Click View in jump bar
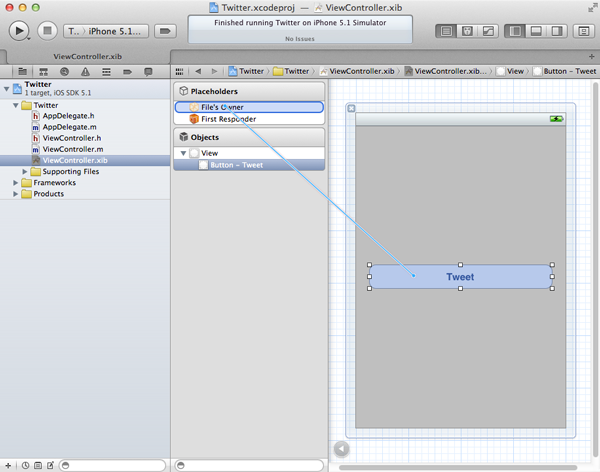600x472 pixels. 510,71
